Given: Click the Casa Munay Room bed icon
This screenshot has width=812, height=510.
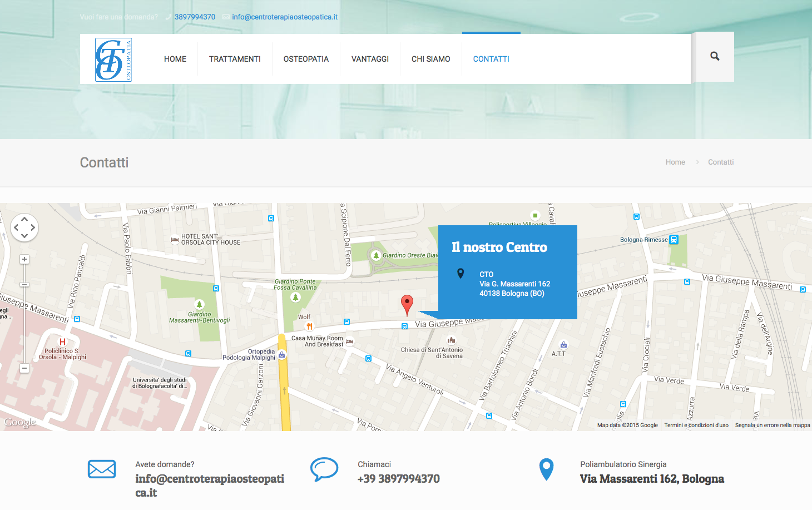Looking at the screenshot, I should point(349,341).
